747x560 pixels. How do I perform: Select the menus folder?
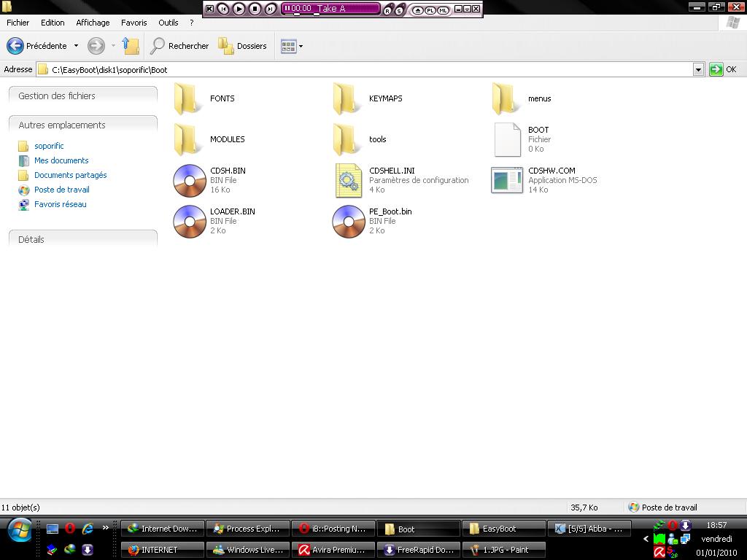click(x=522, y=98)
